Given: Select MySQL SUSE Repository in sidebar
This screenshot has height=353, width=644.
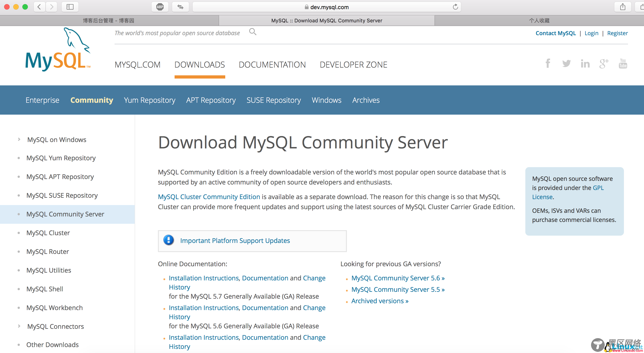Looking at the screenshot, I should [62, 195].
